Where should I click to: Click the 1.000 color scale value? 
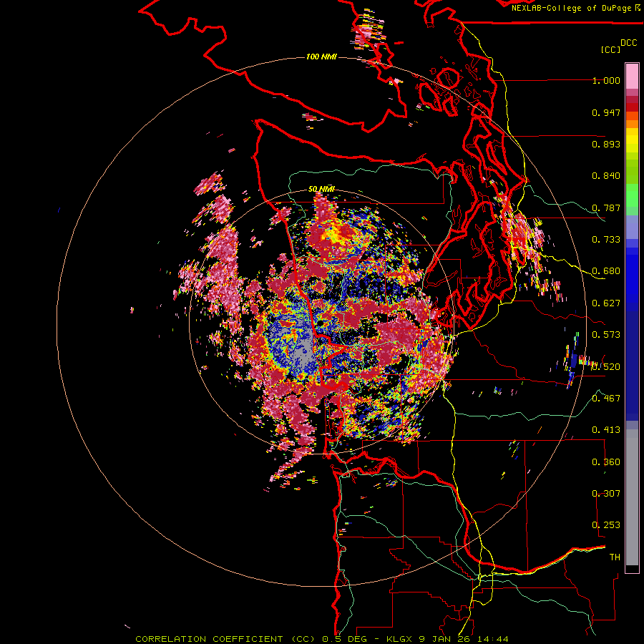point(606,80)
